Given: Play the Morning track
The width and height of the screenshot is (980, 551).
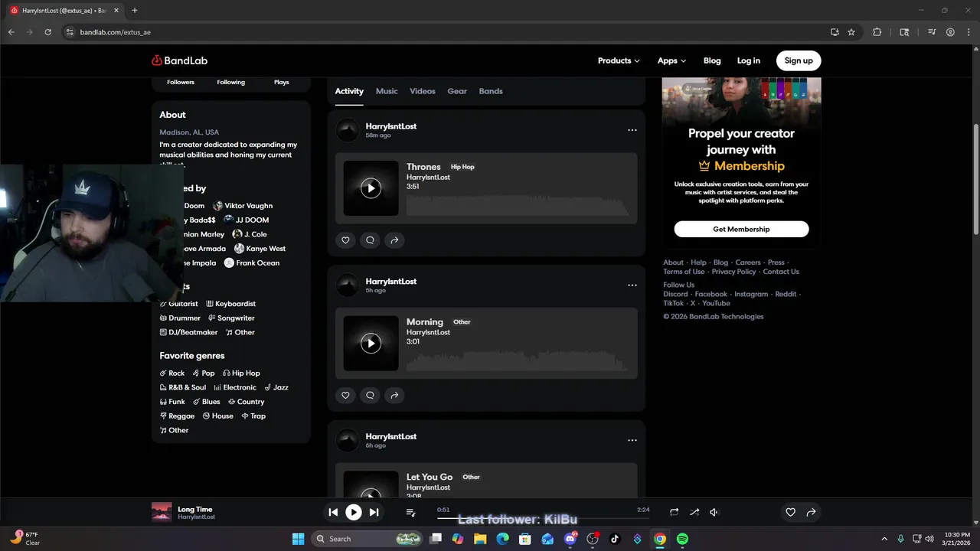Looking at the screenshot, I should (x=371, y=343).
